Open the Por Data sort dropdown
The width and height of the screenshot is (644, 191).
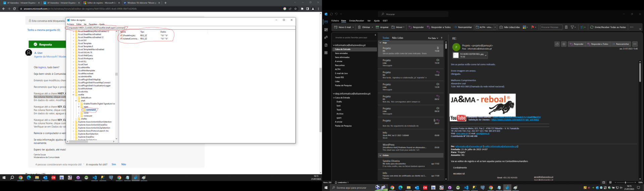pyautogui.click(x=433, y=38)
